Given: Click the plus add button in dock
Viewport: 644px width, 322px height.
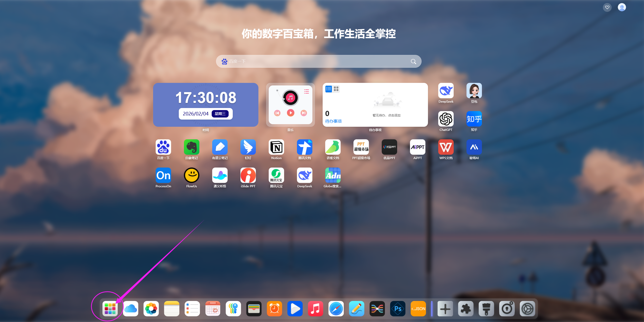Looking at the screenshot, I should (445, 309).
